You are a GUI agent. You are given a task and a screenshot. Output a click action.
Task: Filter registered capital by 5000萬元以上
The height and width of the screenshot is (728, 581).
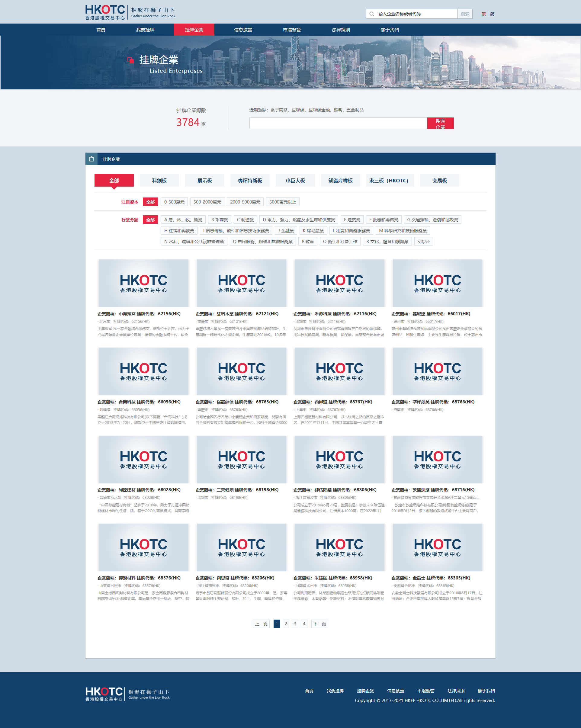(x=283, y=202)
